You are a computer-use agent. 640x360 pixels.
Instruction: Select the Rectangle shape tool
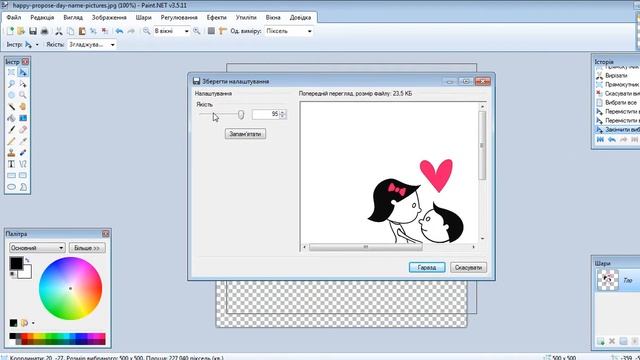(11, 175)
